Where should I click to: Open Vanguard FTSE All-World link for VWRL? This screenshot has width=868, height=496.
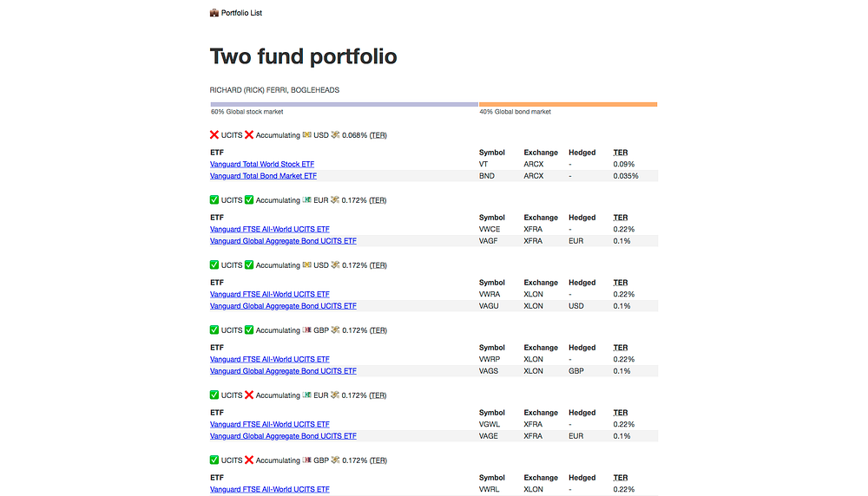pos(270,489)
